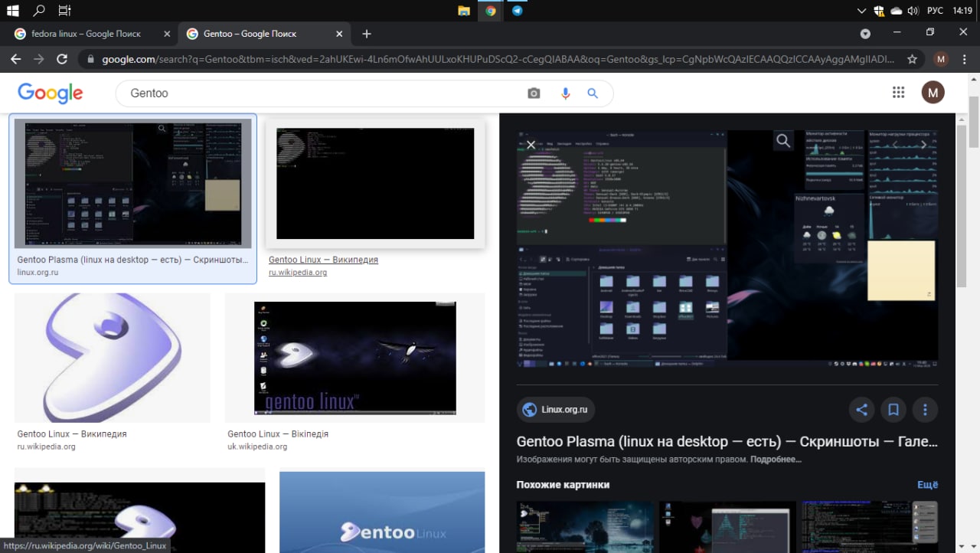Reload the current page
980x553 pixels.
pos(63,59)
